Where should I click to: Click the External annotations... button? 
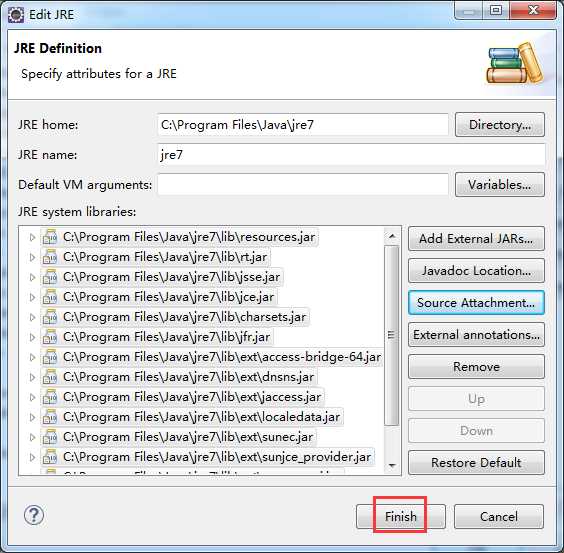point(476,335)
